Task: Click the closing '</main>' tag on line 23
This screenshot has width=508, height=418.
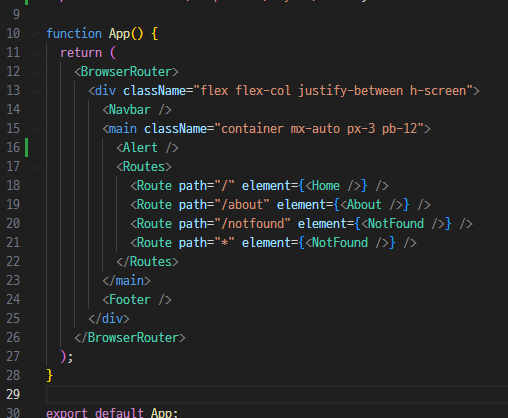Action: [126, 281]
